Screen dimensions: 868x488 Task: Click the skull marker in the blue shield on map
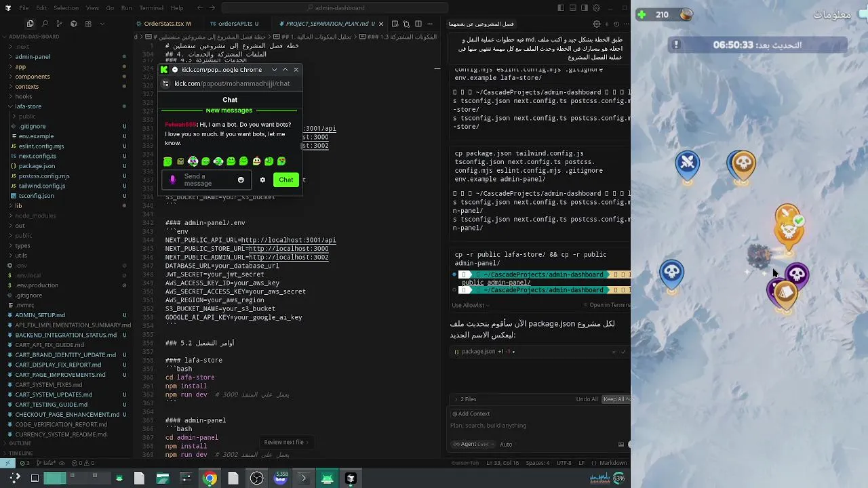coord(671,274)
